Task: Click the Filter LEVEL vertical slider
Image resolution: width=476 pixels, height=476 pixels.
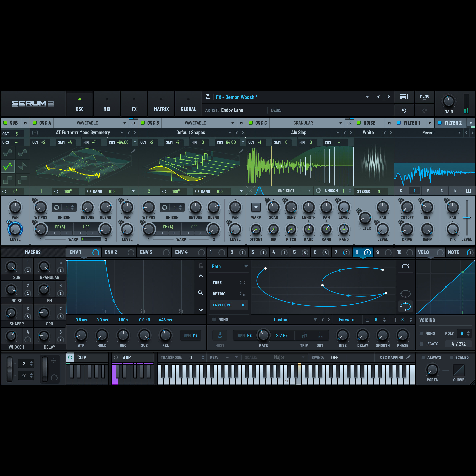Action: tap(467, 218)
